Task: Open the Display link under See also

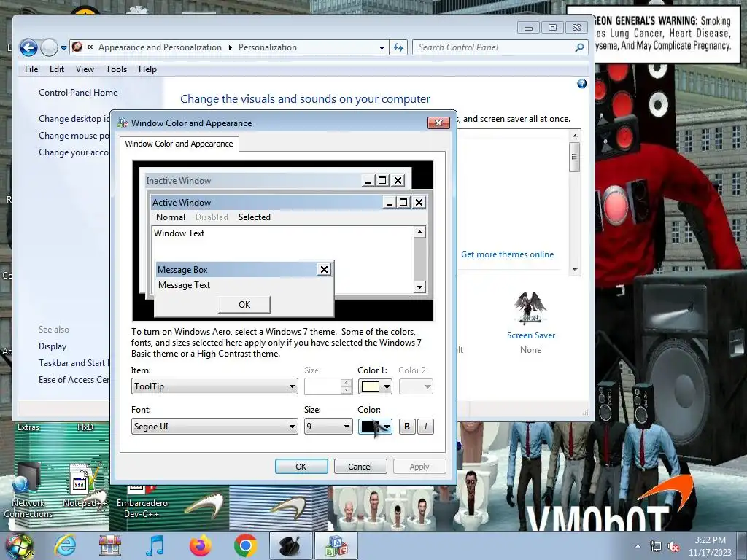Action: click(x=53, y=346)
